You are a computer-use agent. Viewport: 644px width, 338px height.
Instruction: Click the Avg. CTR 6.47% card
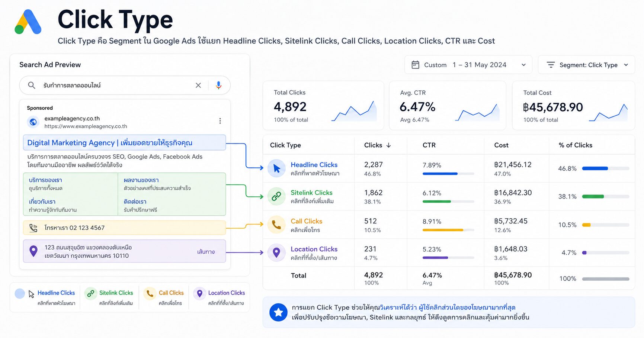(x=448, y=106)
